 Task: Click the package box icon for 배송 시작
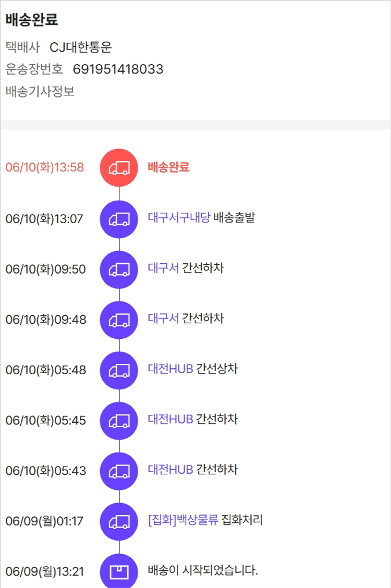(x=119, y=571)
